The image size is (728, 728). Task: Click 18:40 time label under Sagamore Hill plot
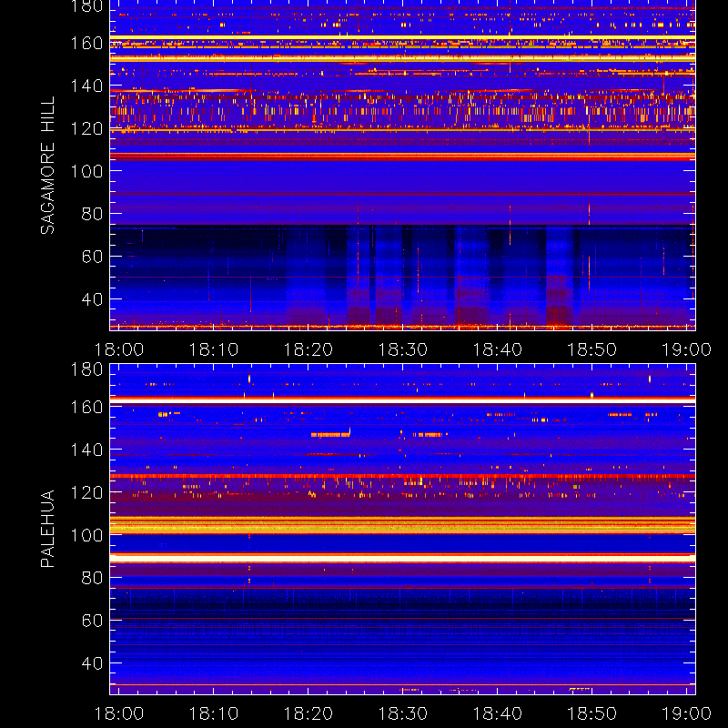(497, 349)
